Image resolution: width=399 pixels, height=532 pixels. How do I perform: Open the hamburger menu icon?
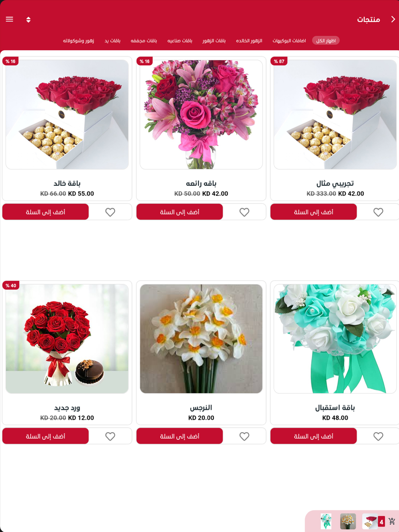pyautogui.click(x=10, y=19)
